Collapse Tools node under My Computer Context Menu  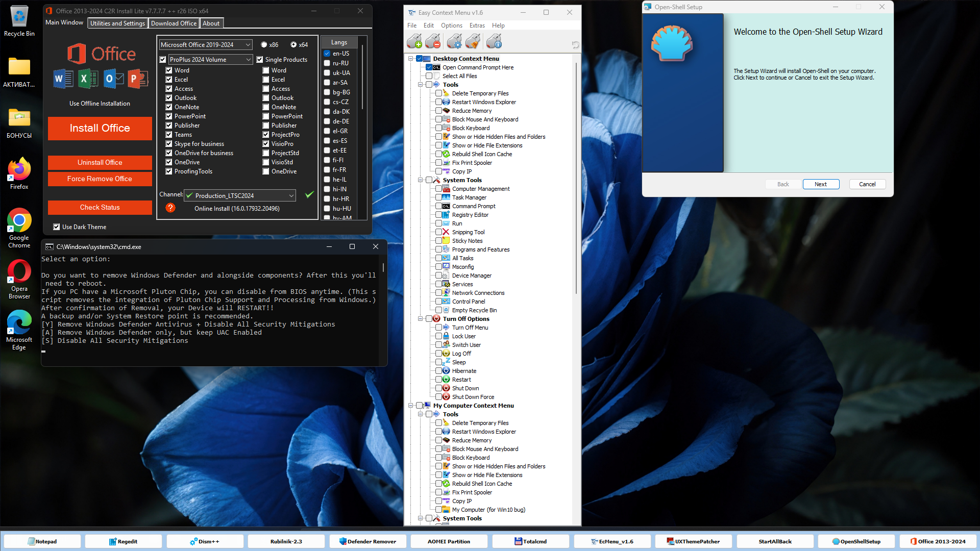pyautogui.click(x=420, y=414)
